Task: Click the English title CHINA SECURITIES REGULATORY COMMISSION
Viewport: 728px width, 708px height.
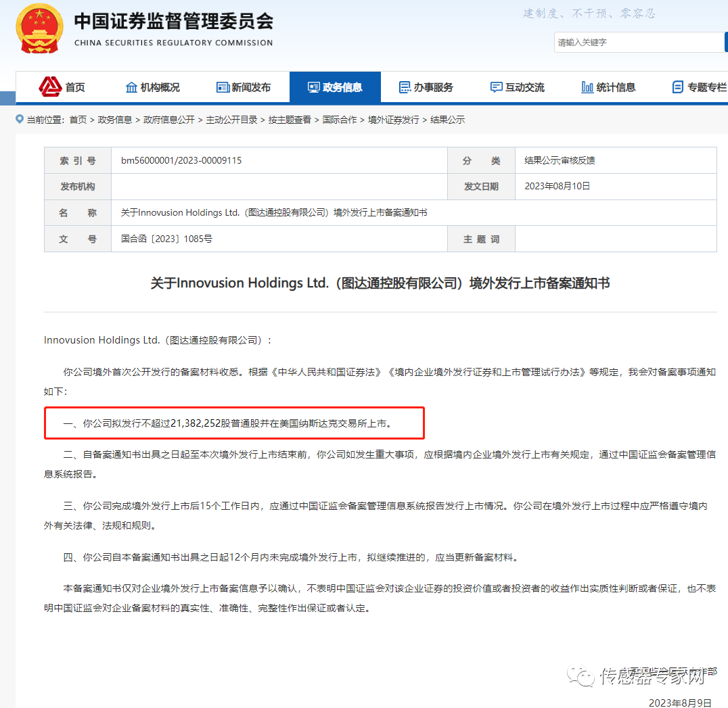Action: click(x=174, y=43)
